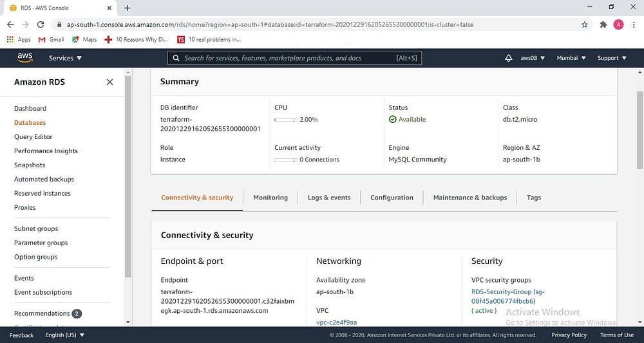Open Query Editor in sidebar
Screen dimensions: 644x343
coord(33,137)
